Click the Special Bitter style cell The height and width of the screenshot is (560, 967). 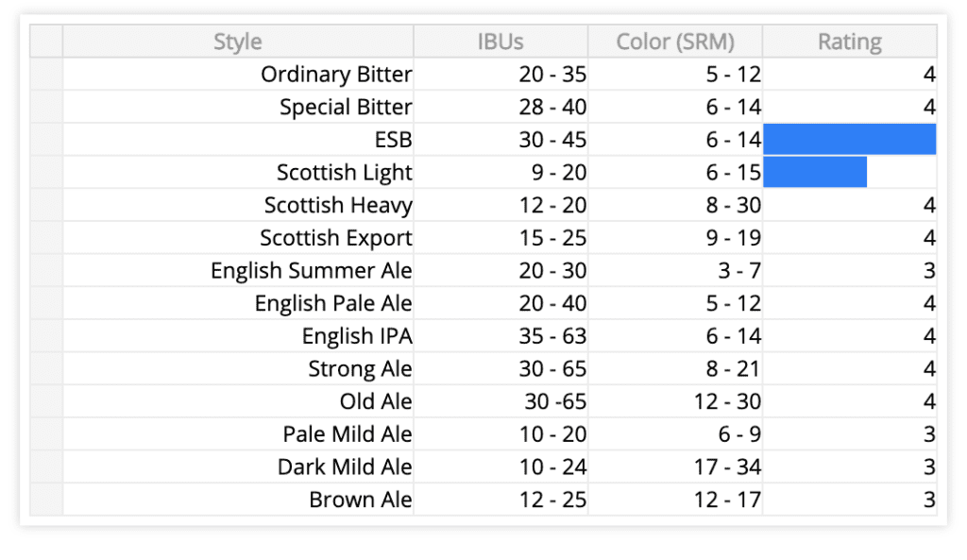[238, 107]
